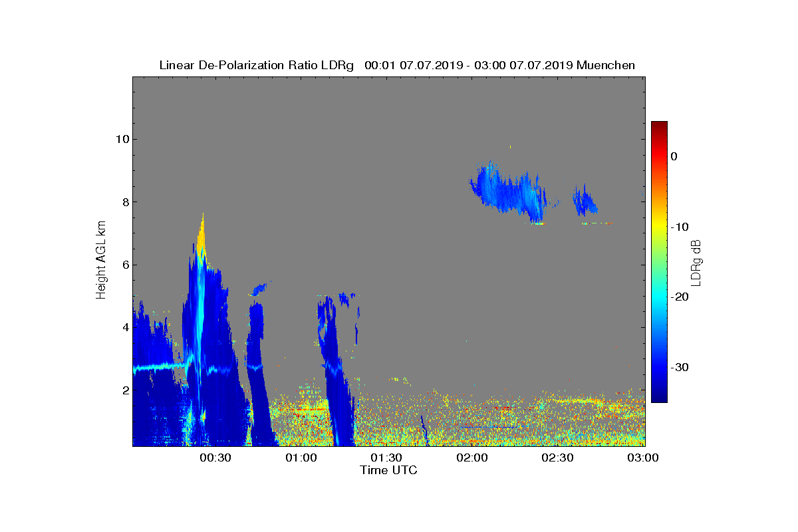The height and width of the screenshot is (532, 798).
Task: Click the '02:30' time tick label
Action: (x=557, y=458)
